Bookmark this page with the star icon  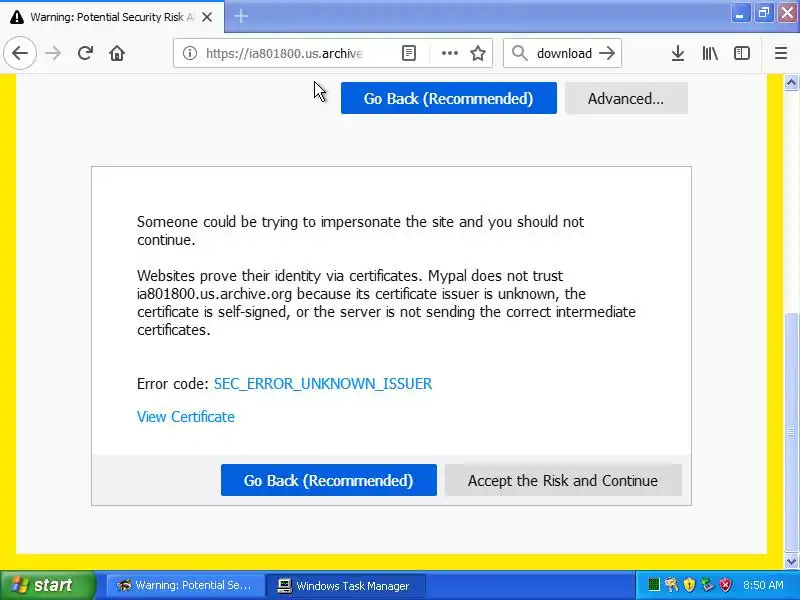[478, 53]
